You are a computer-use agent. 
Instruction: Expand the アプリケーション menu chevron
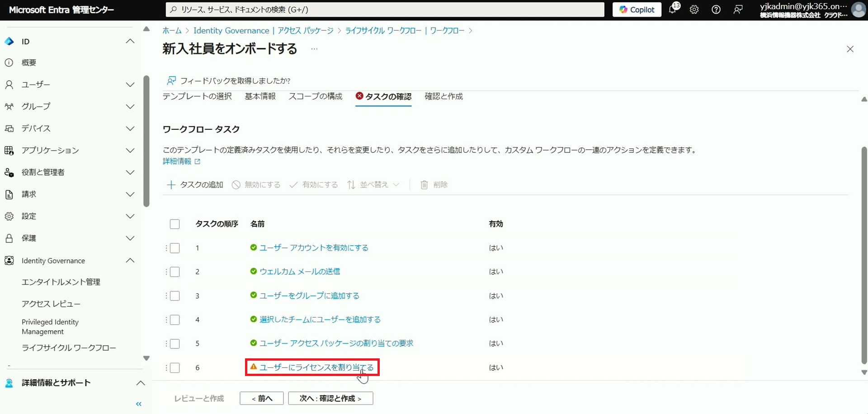pyautogui.click(x=130, y=151)
